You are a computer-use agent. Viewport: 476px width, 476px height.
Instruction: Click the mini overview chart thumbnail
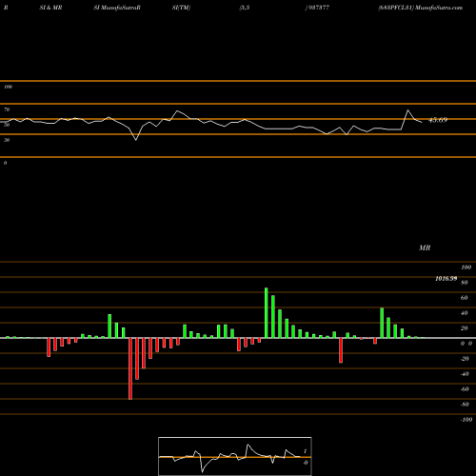(235, 456)
